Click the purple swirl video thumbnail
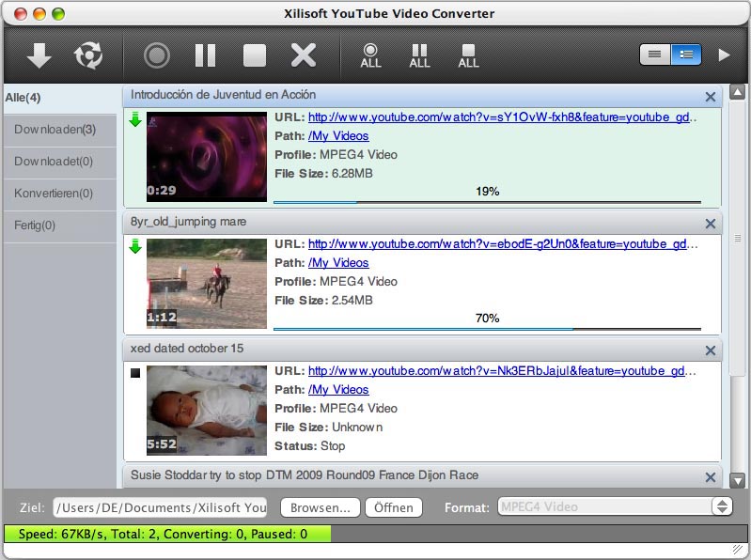This screenshot has height=560, width=751. point(207,157)
